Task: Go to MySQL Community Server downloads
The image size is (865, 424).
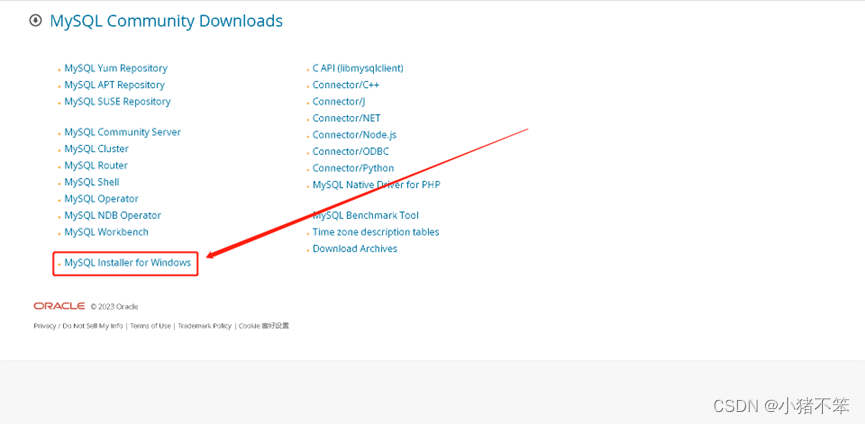Action: (122, 132)
